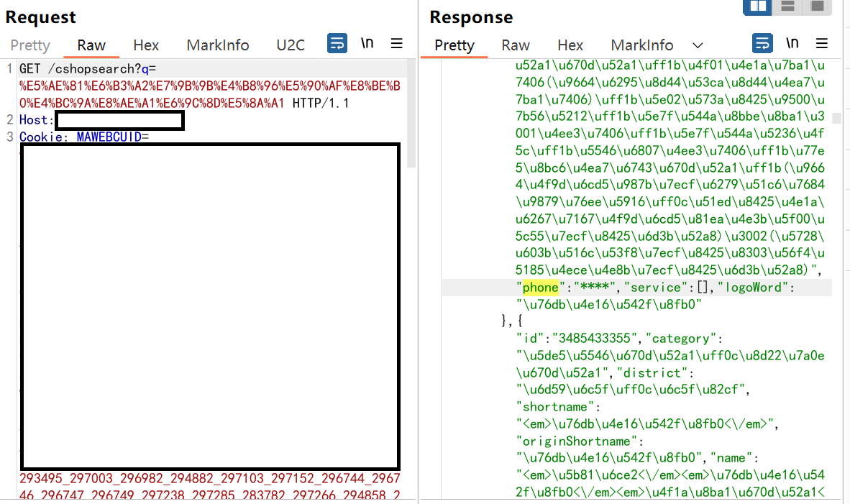Open U2C tab in Request panel
The image size is (850, 504).
pyautogui.click(x=291, y=45)
